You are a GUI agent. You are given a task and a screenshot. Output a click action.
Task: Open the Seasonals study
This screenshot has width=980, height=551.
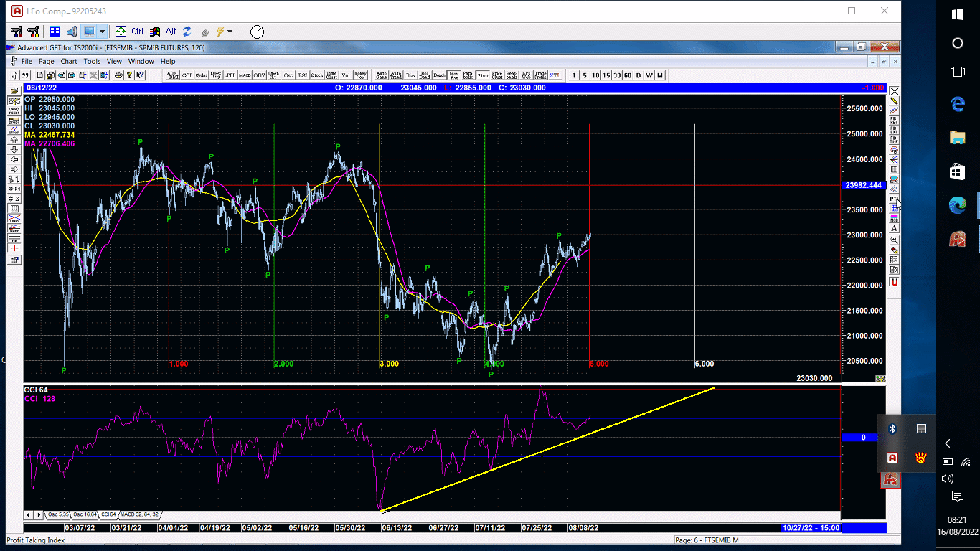click(x=512, y=75)
